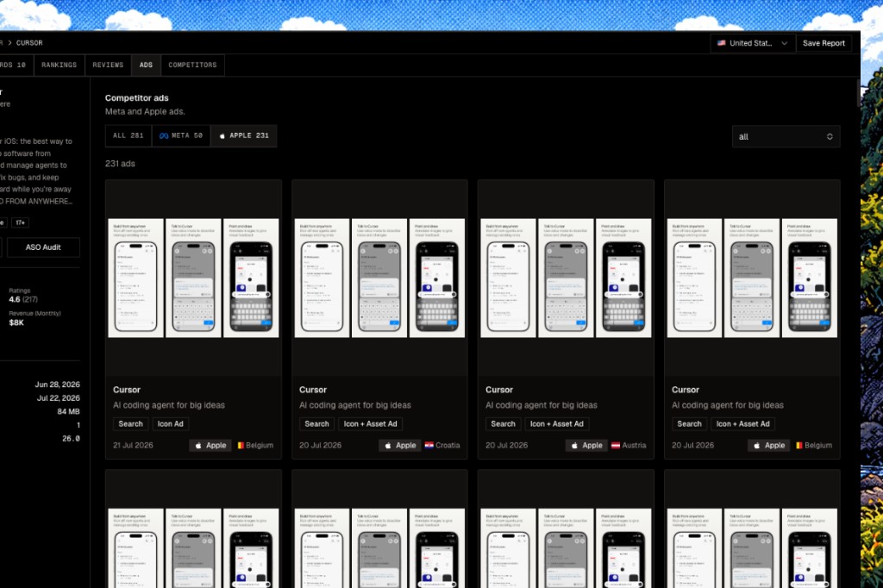Click the $8K monthly revenue value
The width and height of the screenshot is (883, 588).
16,322
